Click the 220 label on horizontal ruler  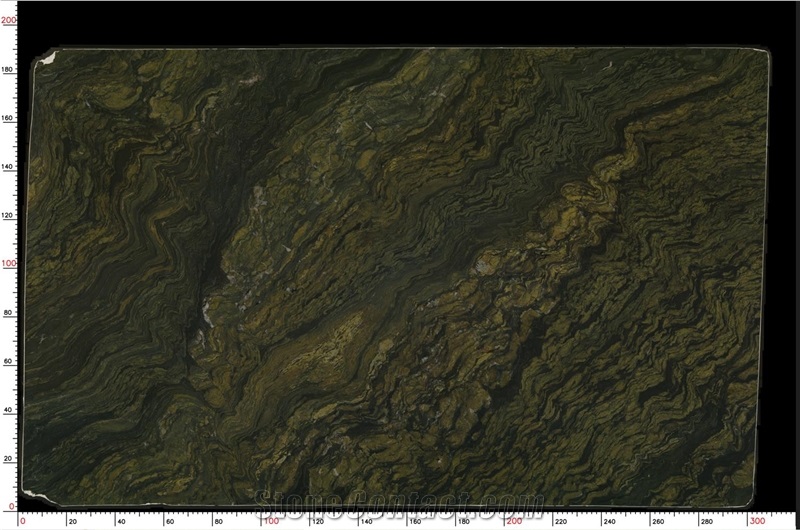[x=561, y=521]
